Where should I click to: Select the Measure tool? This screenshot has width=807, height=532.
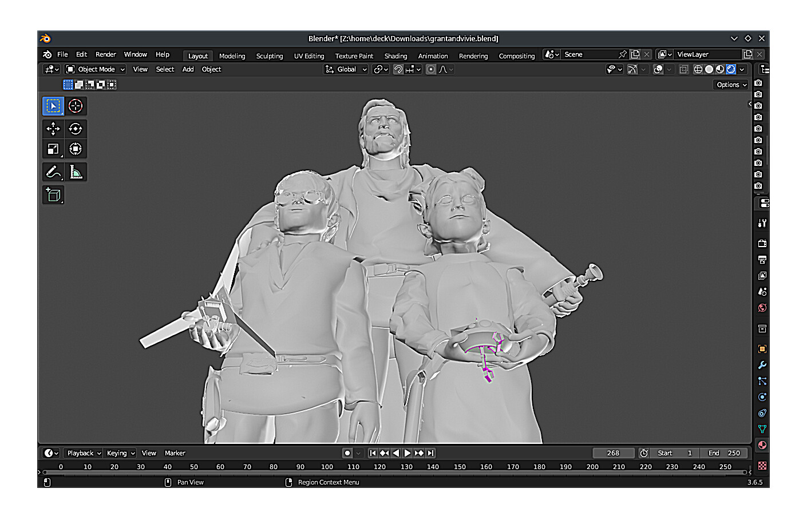76,172
